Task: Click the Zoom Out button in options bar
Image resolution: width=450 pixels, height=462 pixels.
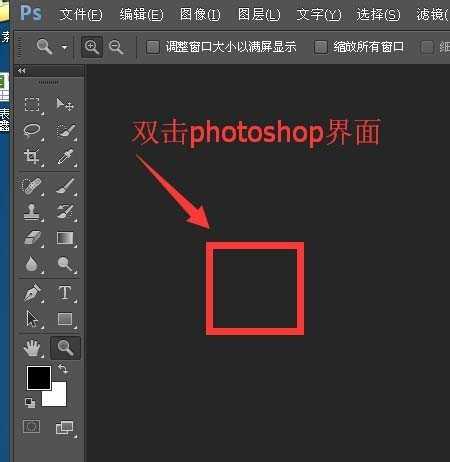Action: point(116,47)
